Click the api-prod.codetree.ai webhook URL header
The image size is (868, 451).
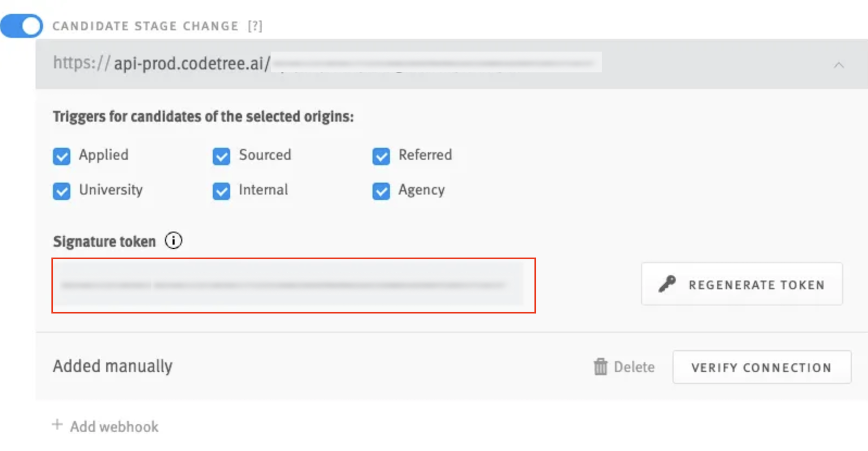point(451,64)
